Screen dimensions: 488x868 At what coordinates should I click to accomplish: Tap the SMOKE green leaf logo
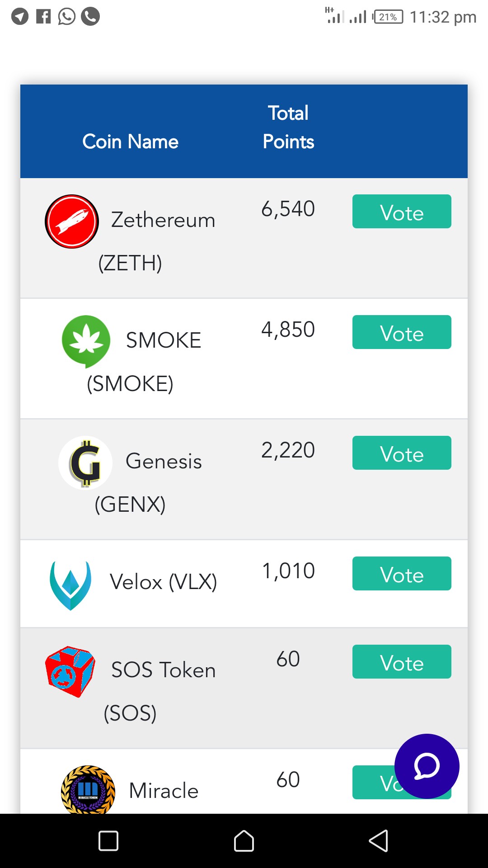[86, 341]
